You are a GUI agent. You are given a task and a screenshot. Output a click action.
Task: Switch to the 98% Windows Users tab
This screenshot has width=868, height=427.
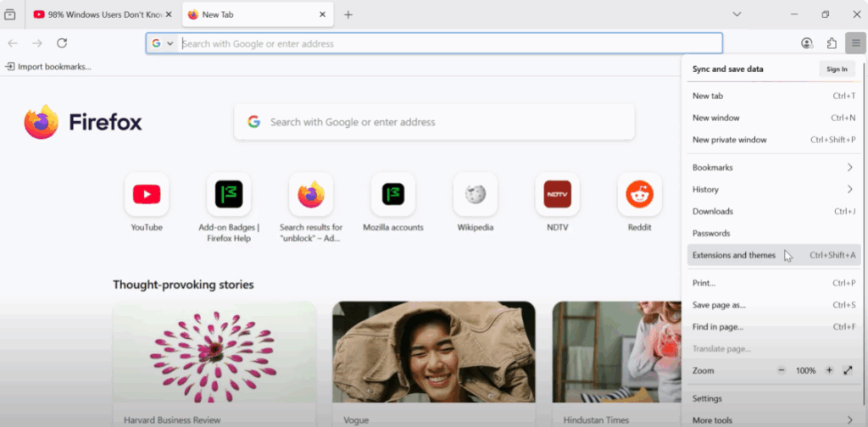tap(103, 14)
